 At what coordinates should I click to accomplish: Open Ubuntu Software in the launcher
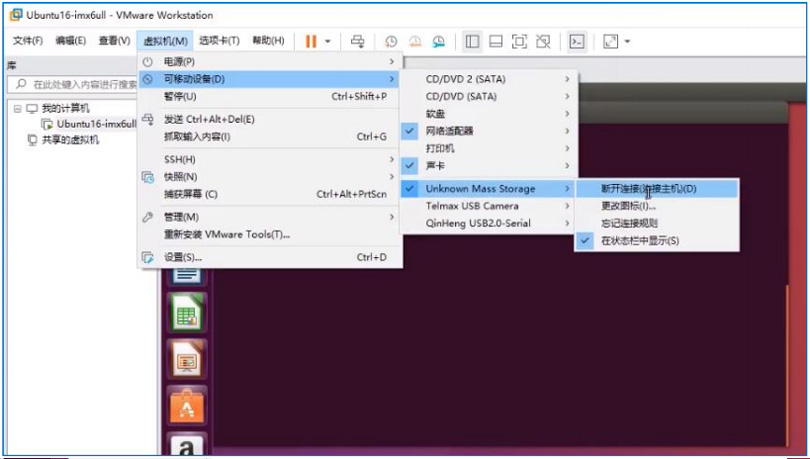186,405
